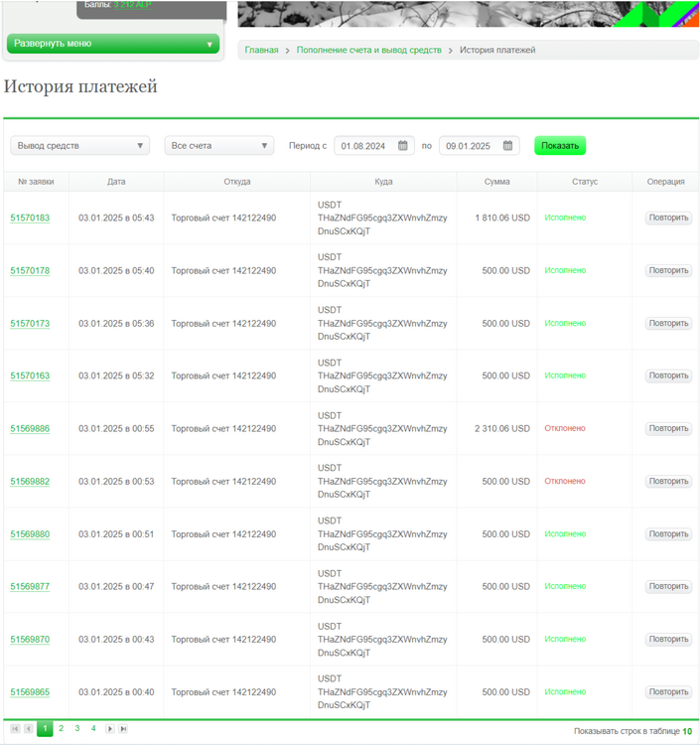The image size is (700, 745).
Task: Switch to page 4 of results
Action: pos(93,728)
